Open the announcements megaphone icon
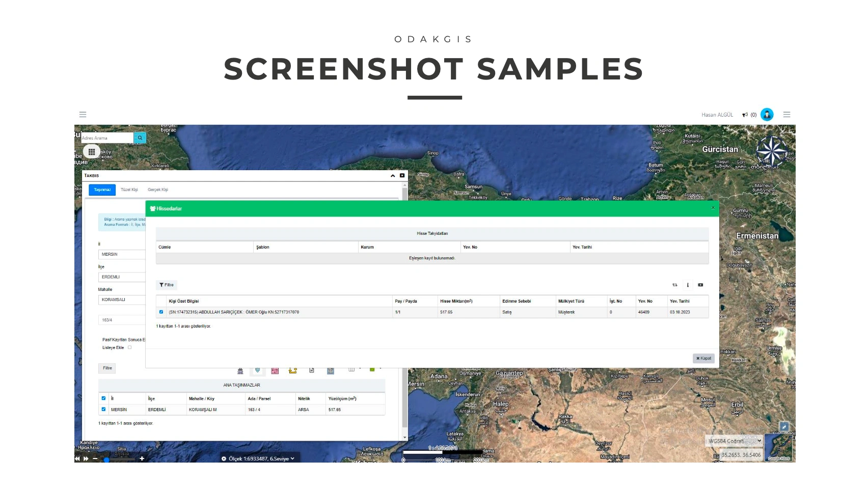Screen dimensions: 868x486 click(x=745, y=115)
